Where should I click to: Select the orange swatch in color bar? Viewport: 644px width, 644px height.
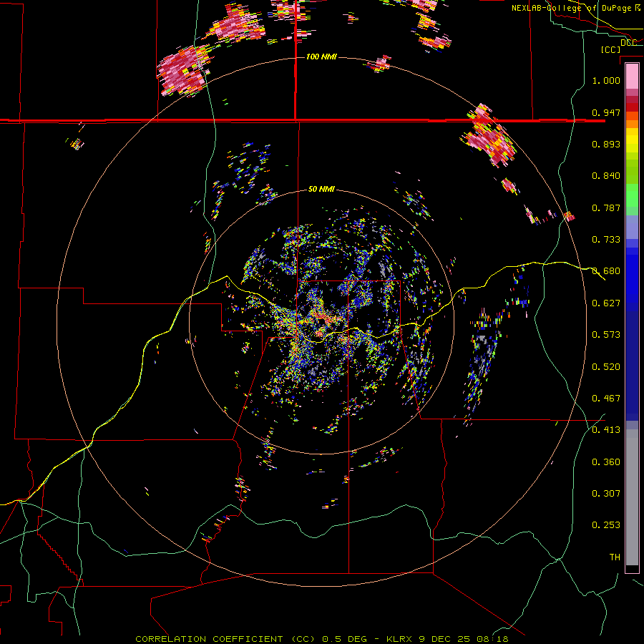pos(632,124)
